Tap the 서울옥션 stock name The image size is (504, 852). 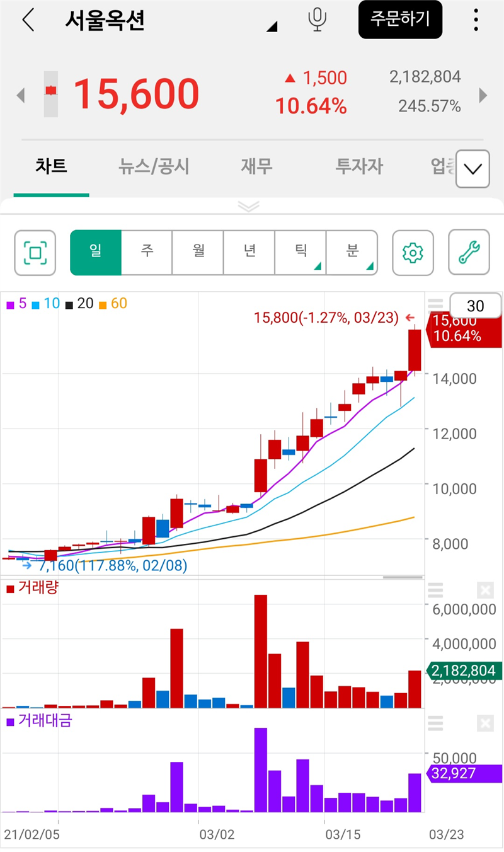105,20
